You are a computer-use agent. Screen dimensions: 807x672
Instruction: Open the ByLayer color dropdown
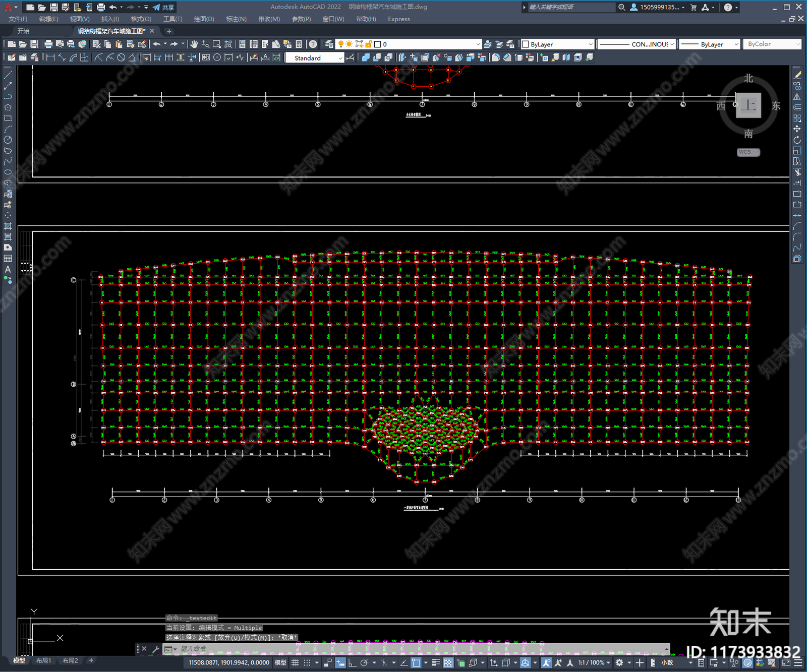coord(557,44)
